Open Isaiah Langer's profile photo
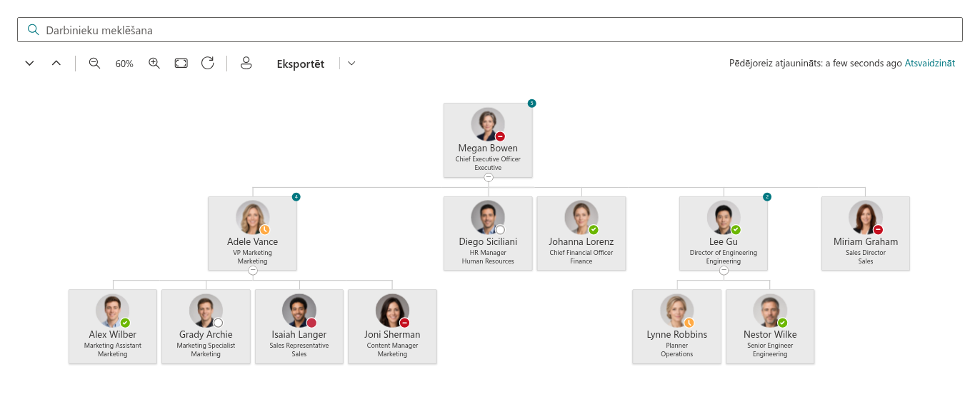 [x=299, y=311]
